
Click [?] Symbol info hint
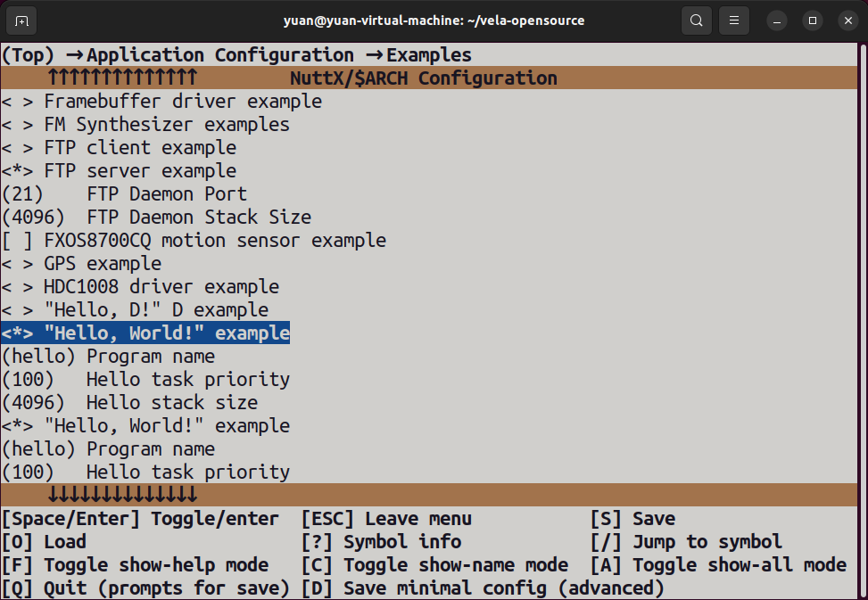[x=382, y=542]
